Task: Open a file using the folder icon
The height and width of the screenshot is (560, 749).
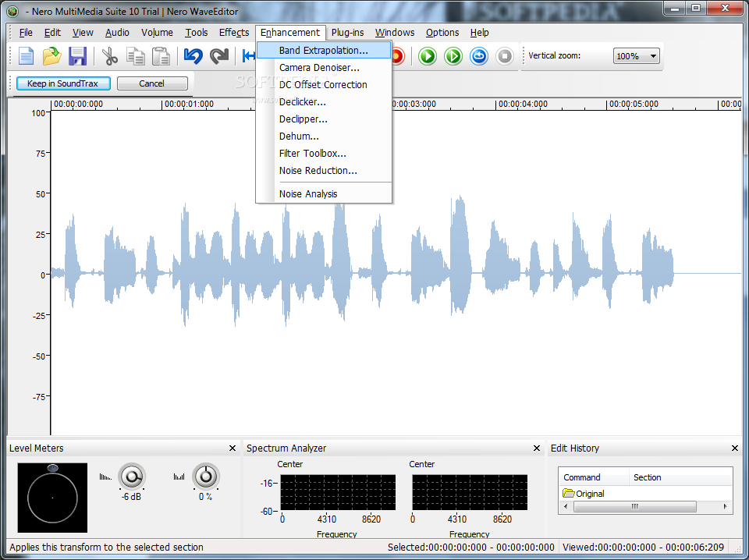Action: 51,56
